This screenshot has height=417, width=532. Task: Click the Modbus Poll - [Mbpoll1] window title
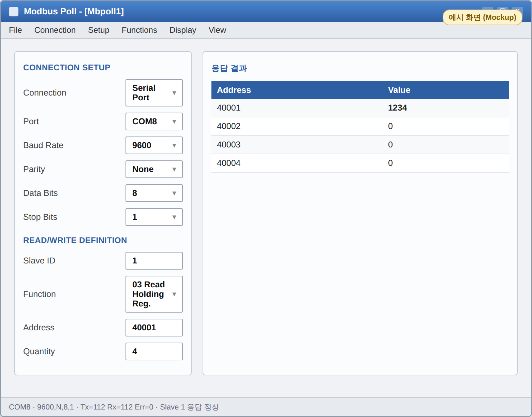pyautogui.click(x=74, y=12)
